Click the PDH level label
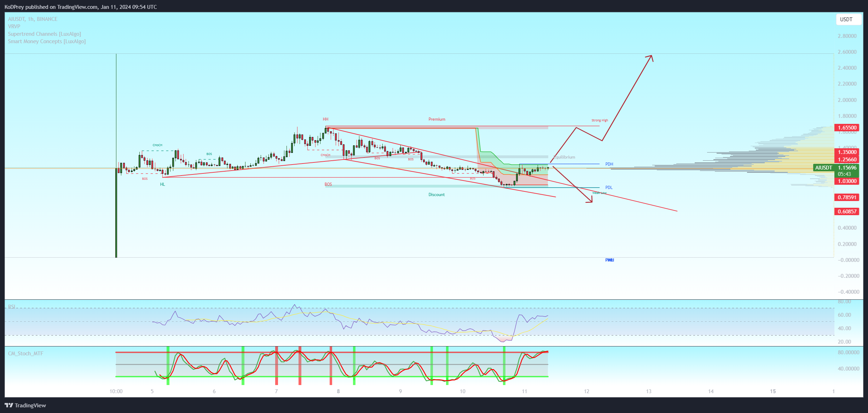868x413 pixels. click(x=609, y=164)
